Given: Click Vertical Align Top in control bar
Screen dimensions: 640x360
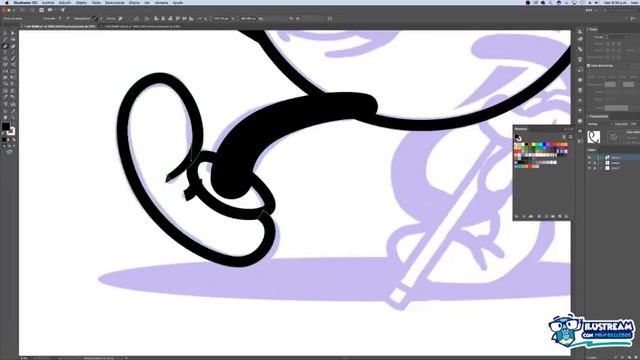Looking at the screenshot, I should click(178, 18).
